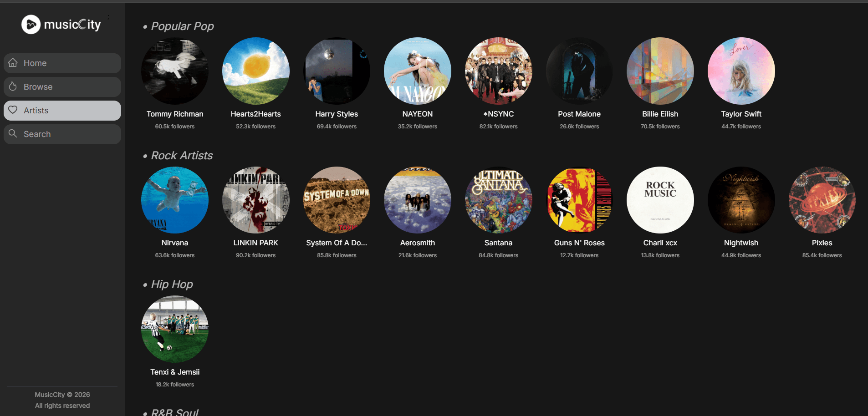
Task: Select Nightwish artist picture
Action: [741, 200]
